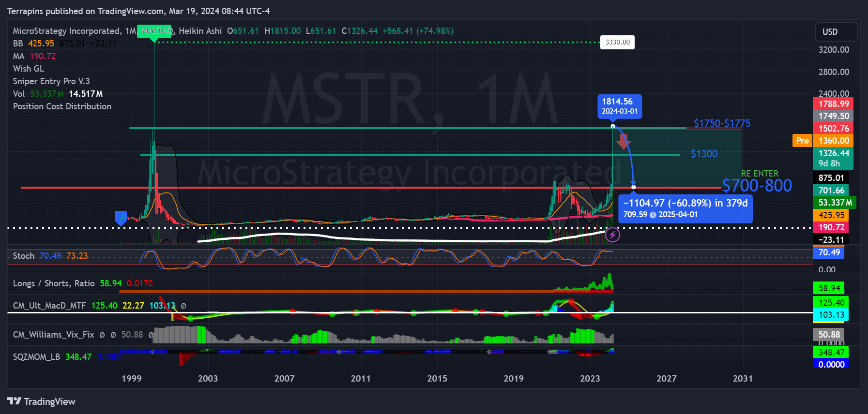Click the green 53.337M volume tag
Viewport: 868px width, 414px height.
[x=835, y=203]
